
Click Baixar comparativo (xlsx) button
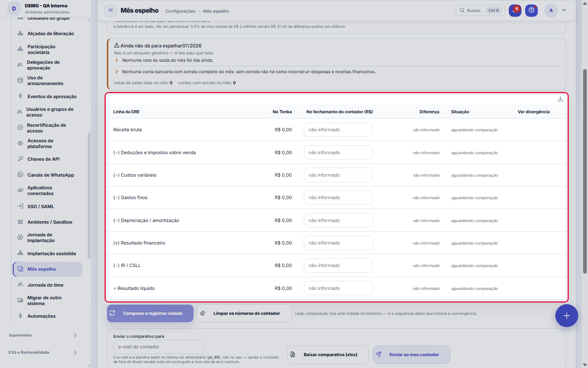328,355
